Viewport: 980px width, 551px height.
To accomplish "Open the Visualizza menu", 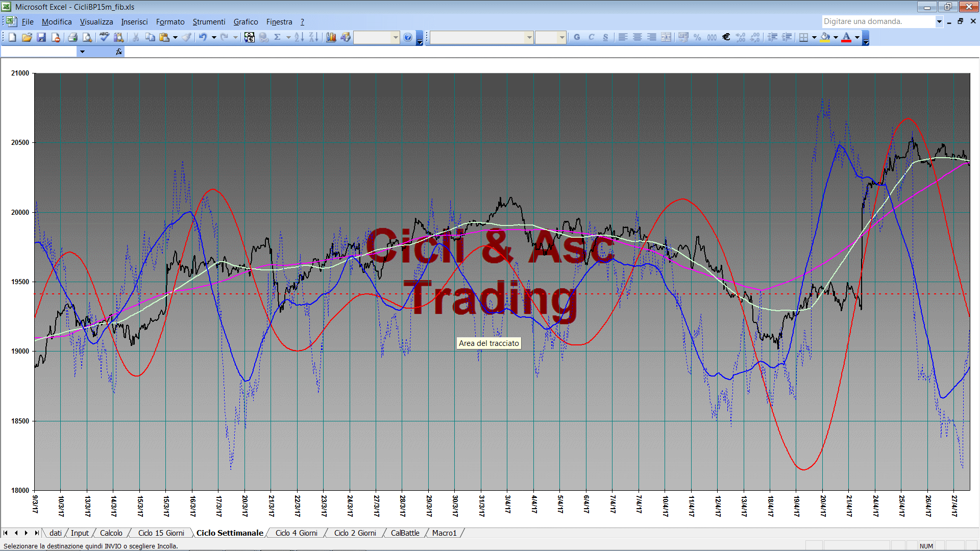I will tap(96, 21).
